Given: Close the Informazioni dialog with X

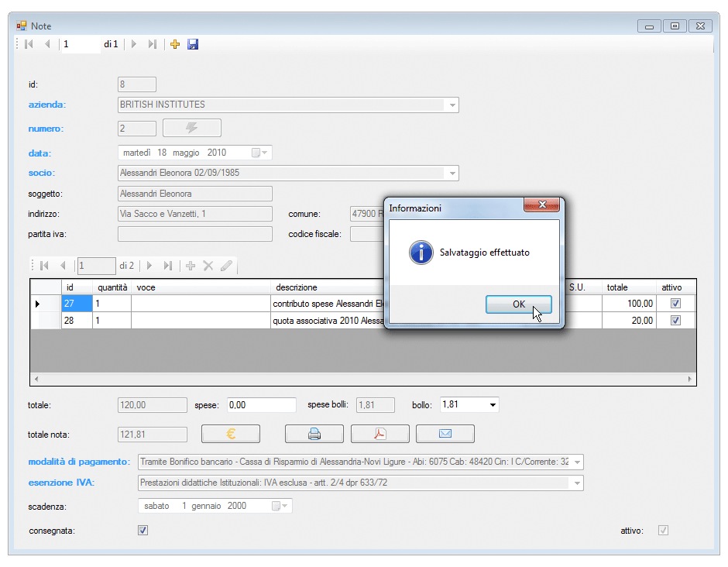Looking at the screenshot, I should coord(541,204).
